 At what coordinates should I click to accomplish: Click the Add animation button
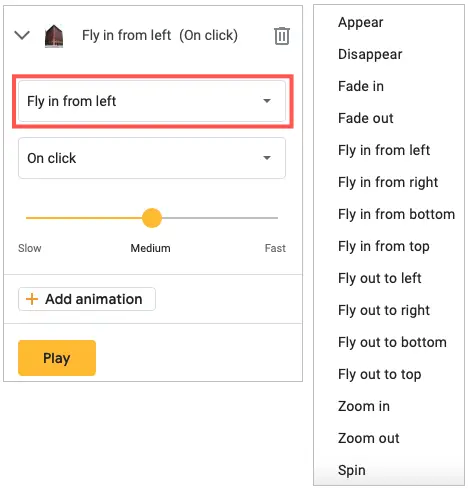pyautogui.click(x=87, y=299)
